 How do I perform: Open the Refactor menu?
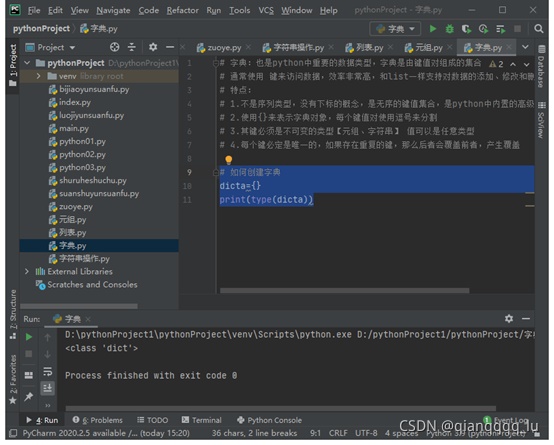[x=182, y=11]
